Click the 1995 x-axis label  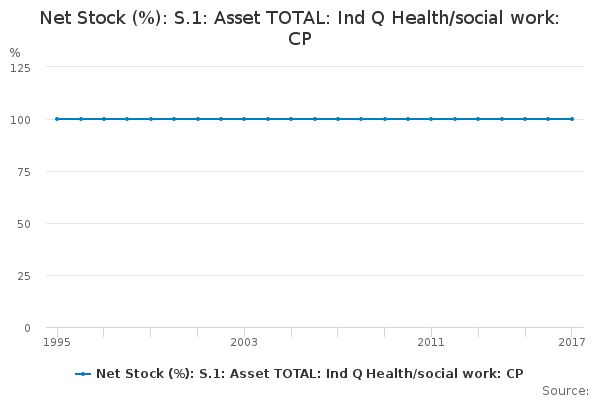(57, 342)
